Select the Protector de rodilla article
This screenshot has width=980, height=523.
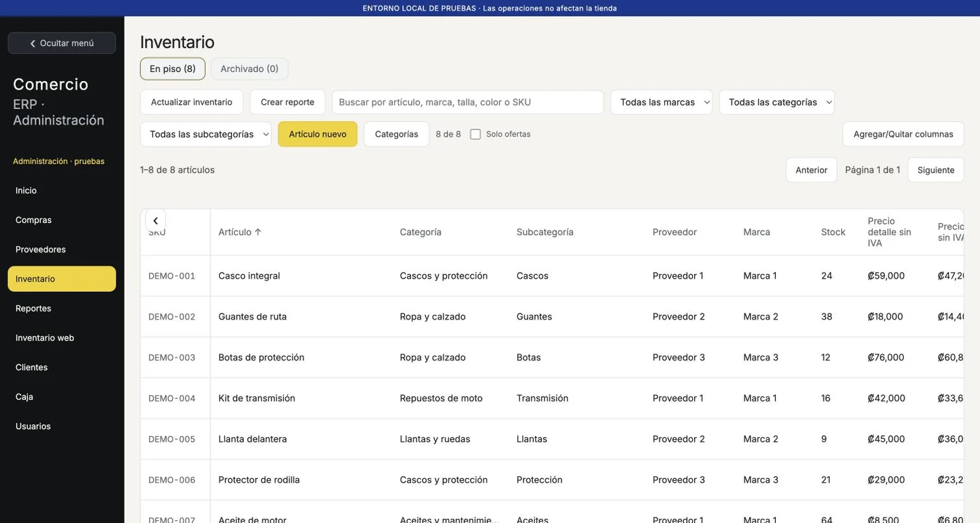coord(259,479)
